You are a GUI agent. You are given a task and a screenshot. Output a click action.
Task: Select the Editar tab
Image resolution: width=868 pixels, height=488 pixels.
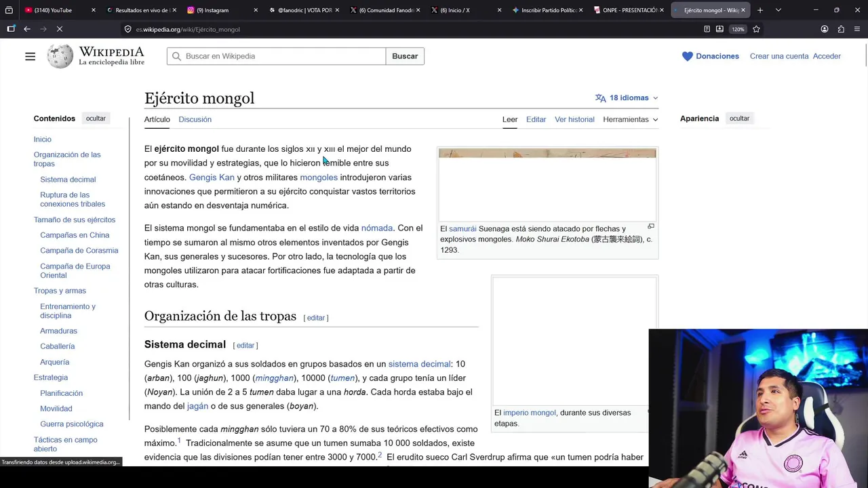[536, 119]
